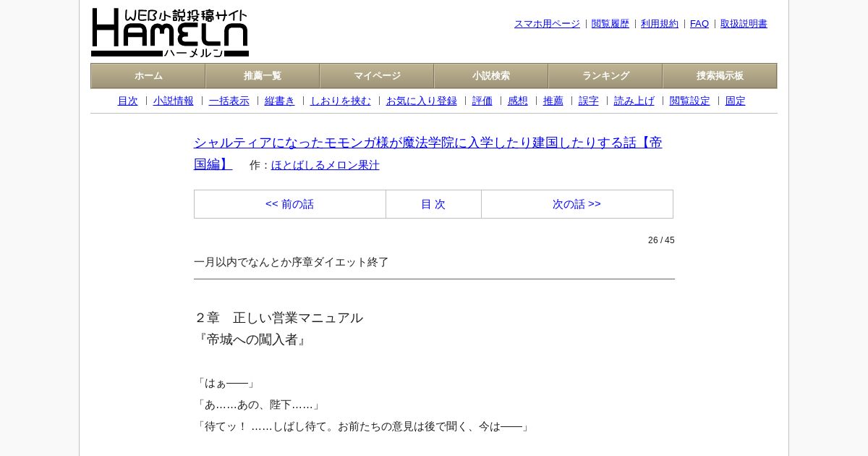
Task: Open the 小説検索 tab
Action: click(491, 76)
